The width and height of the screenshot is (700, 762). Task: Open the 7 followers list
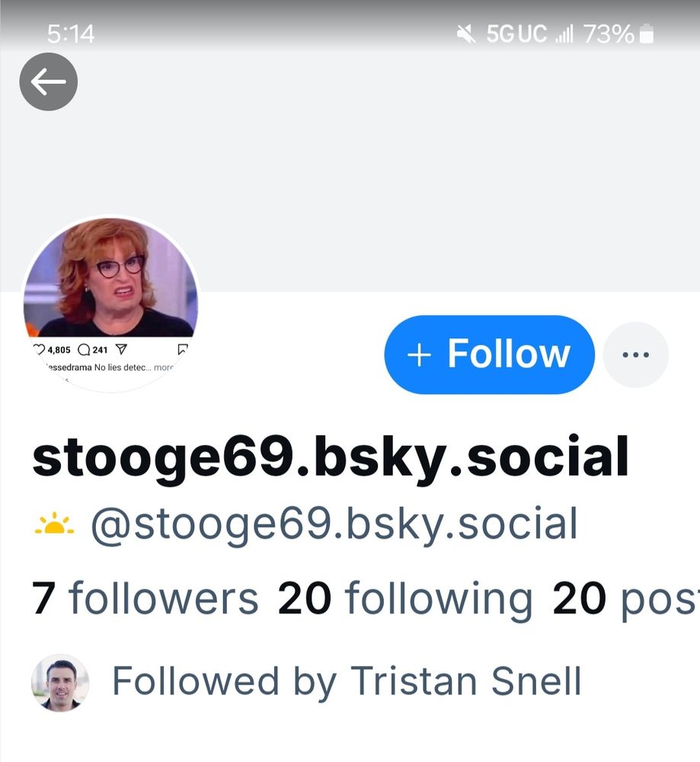click(x=145, y=597)
